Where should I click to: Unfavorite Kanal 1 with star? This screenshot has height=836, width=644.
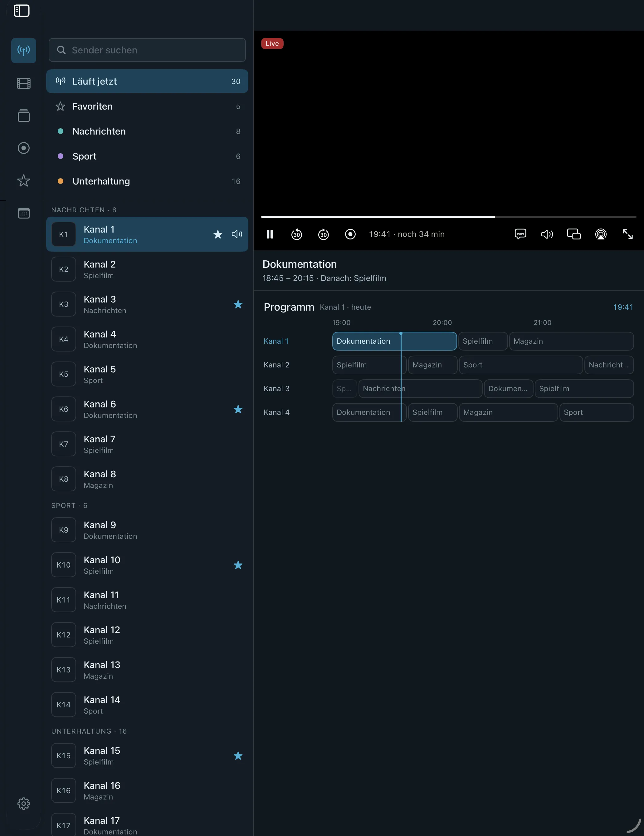coord(218,234)
